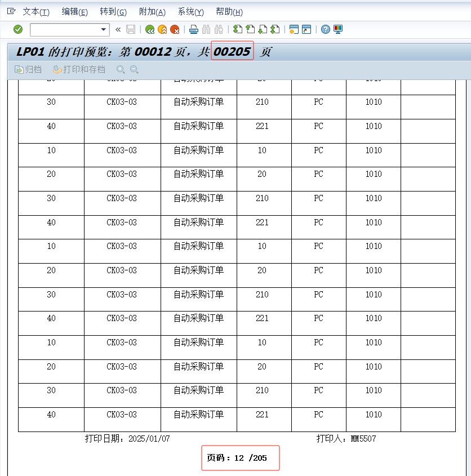This screenshot has height=476, width=471.
Task: Open the command field dropdown arrow
Action: point(104,29)
